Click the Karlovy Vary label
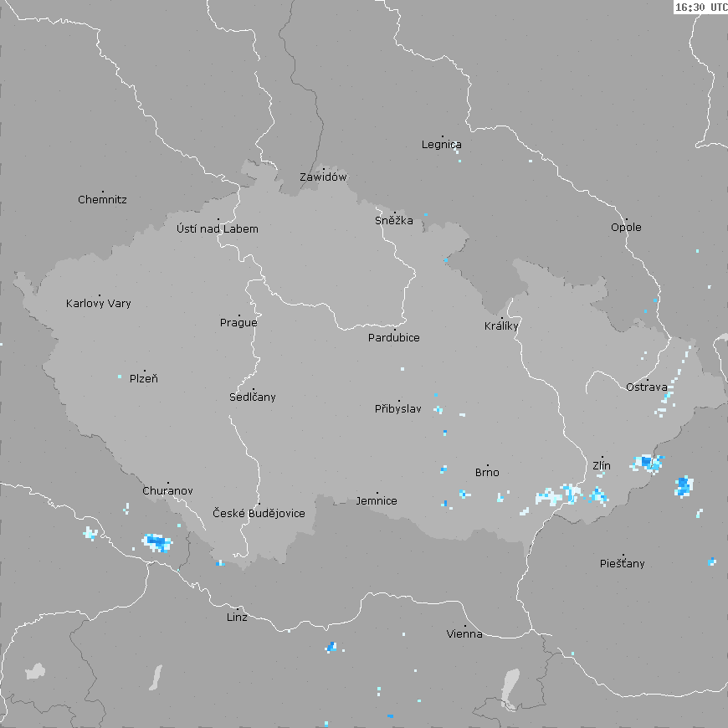 click(99, 304)
